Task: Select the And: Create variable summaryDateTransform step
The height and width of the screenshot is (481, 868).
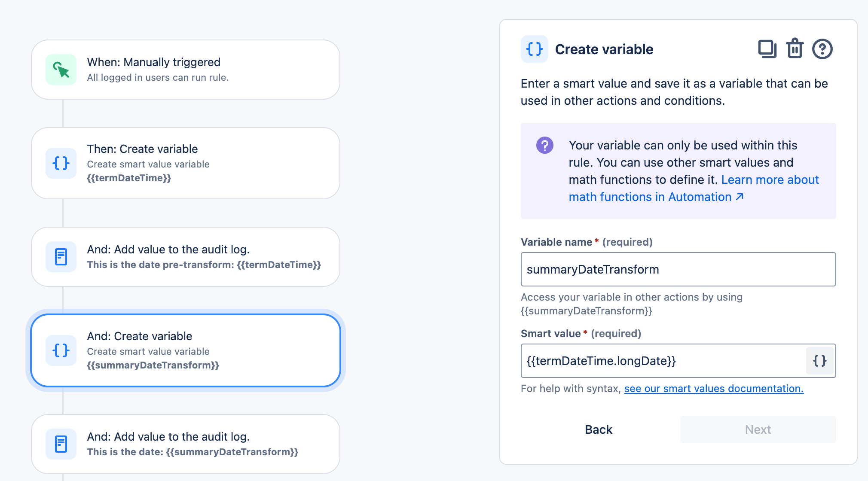Action: pyautogui.click(x=186, y=350)
